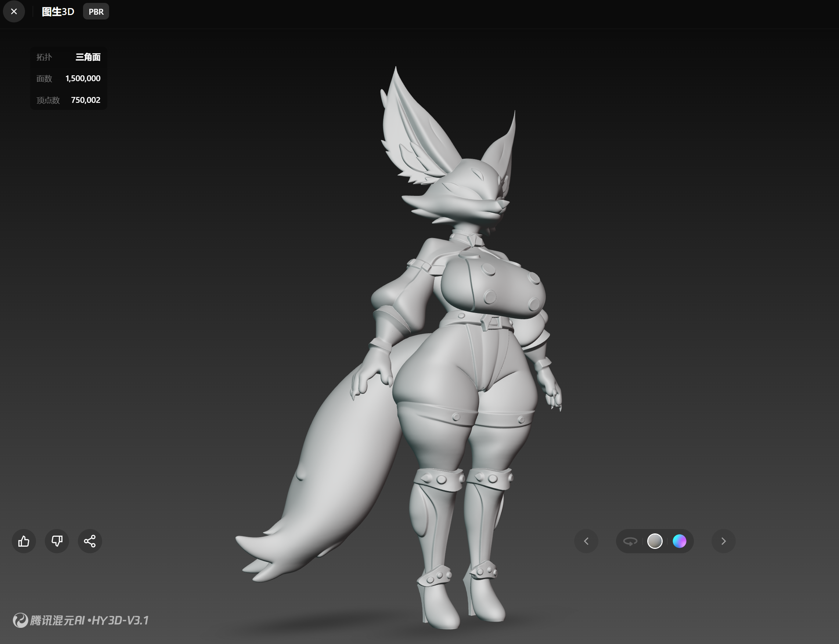Switch to the gradient color render sphere

tap(679, 541)
